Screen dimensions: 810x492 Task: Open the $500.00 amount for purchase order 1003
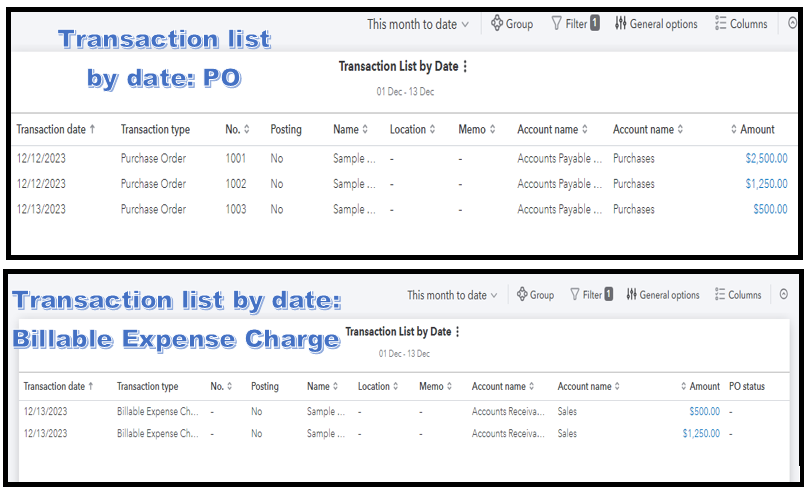click(770, 210)
